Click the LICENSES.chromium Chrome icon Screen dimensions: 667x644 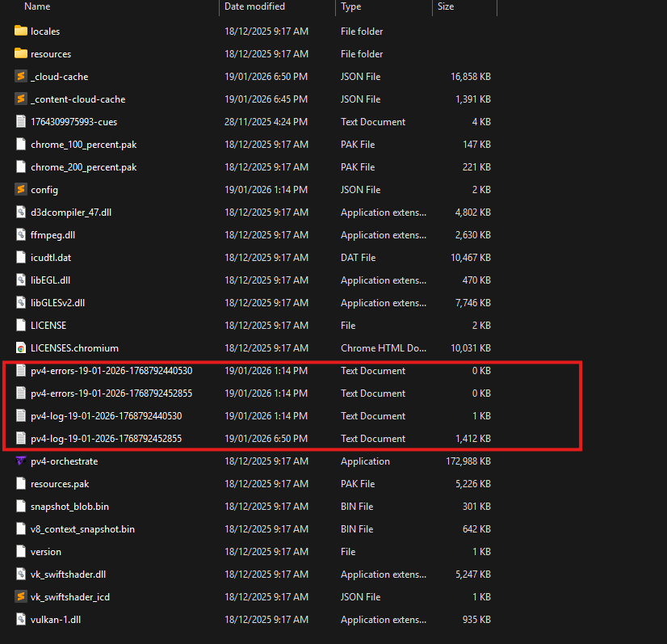point(21,347)
